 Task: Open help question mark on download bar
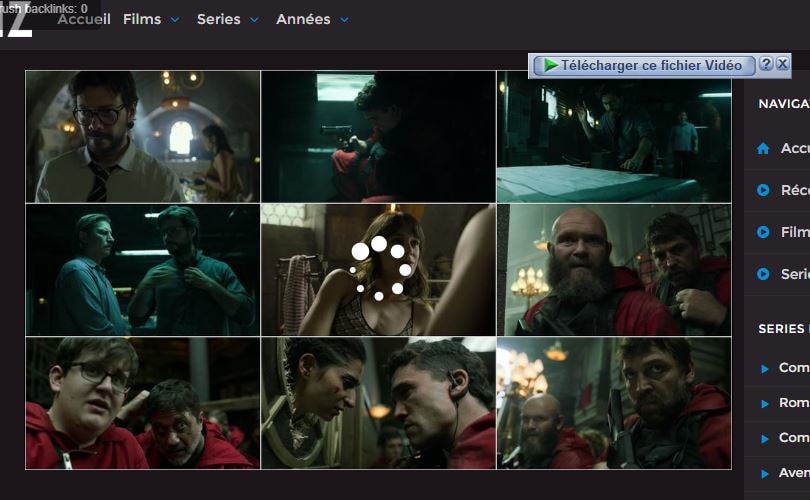coord(767,64)
